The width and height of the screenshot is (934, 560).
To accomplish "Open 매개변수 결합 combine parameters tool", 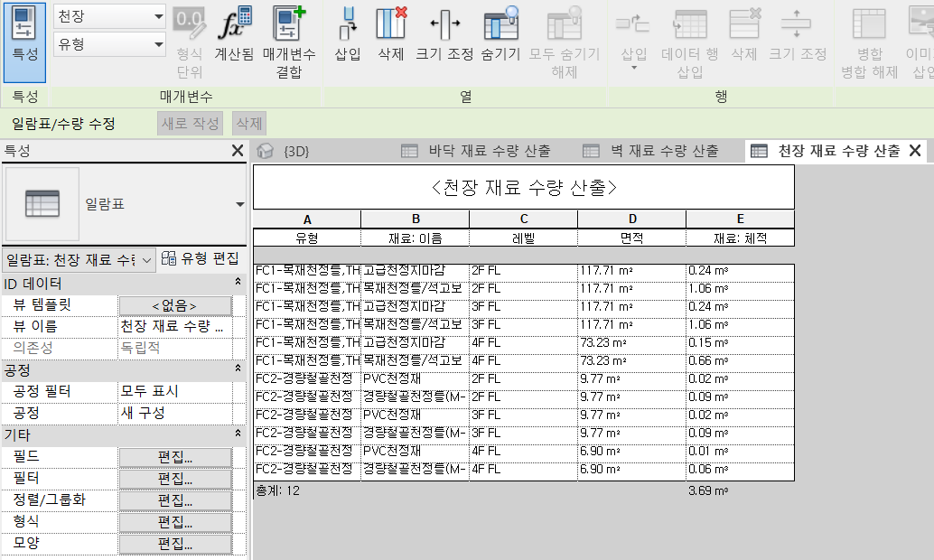I will pyautogui.click(x=289, y=42).
